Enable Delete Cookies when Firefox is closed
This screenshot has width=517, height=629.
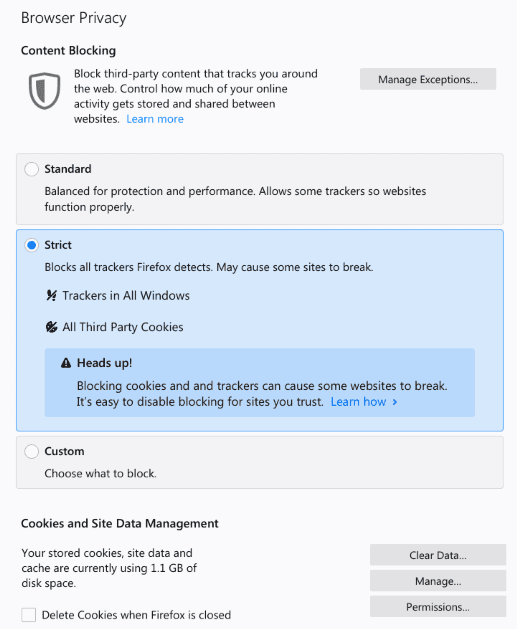28,615
